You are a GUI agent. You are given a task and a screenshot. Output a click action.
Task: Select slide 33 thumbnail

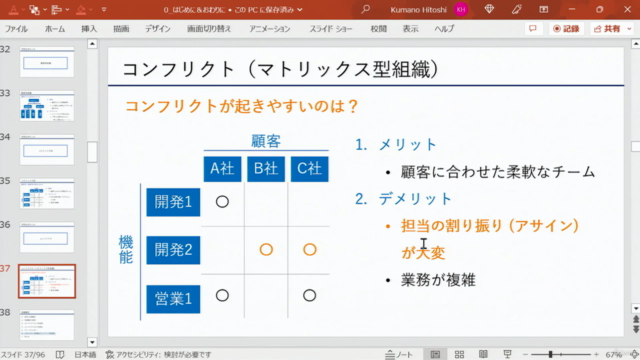point(47,106)
